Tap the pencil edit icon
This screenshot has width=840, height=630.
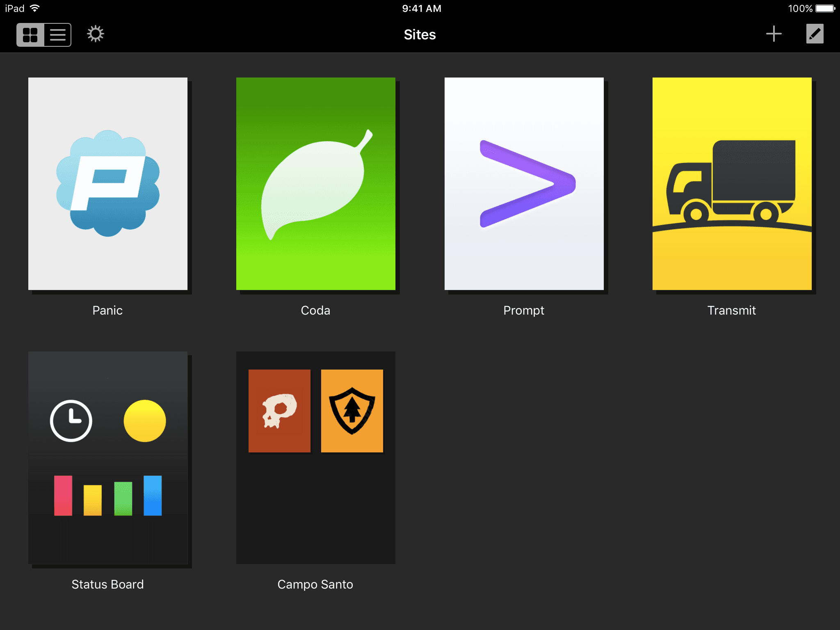pyautogui.click(x=815, y=34)
